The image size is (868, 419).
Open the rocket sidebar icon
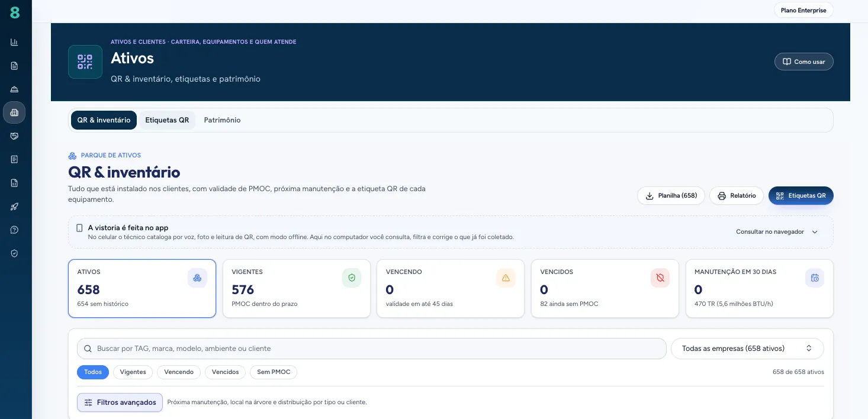14,207
